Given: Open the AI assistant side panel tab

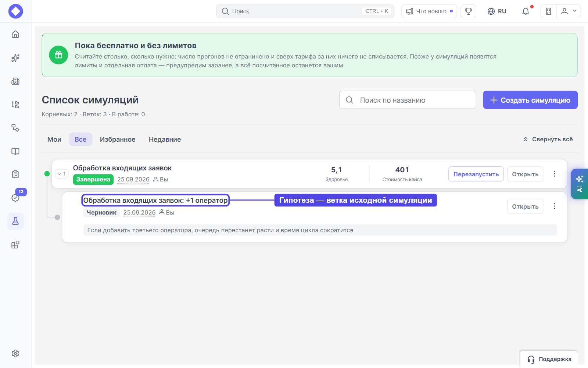Looking at the screenshot, I should click(580, 184).
